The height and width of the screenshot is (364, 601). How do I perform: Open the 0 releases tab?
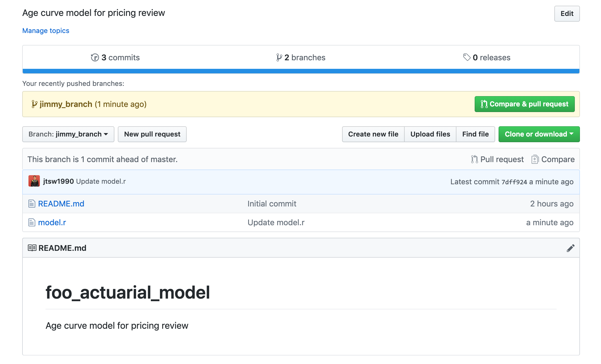(x=491, y=57)
